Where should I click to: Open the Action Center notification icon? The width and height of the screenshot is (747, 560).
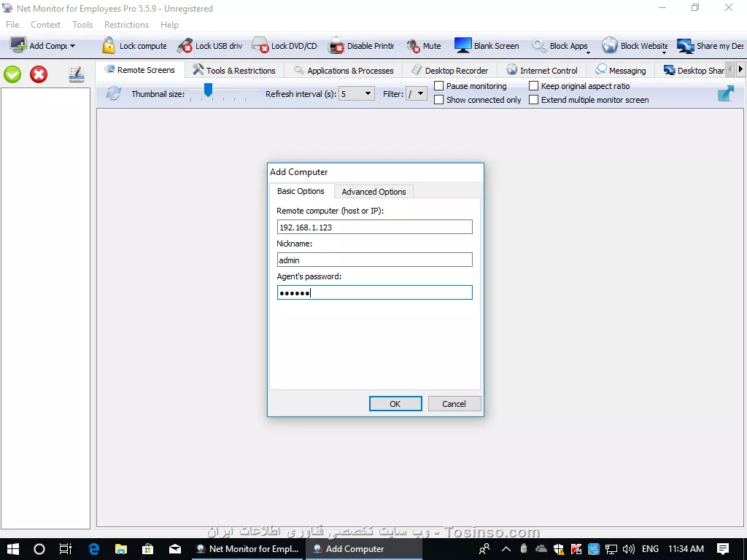tap(723, 549)
